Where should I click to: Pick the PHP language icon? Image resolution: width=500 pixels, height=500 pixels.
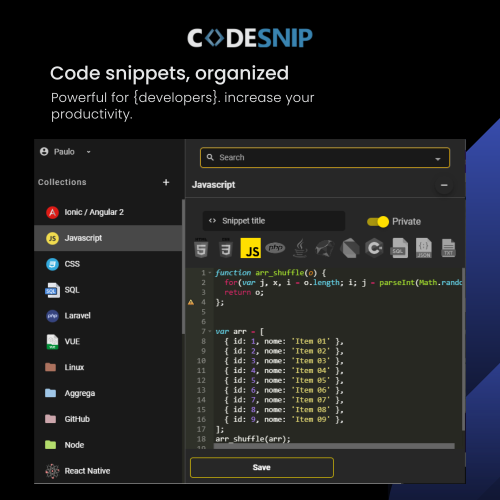pyautogui.click(x=275, y=248)
